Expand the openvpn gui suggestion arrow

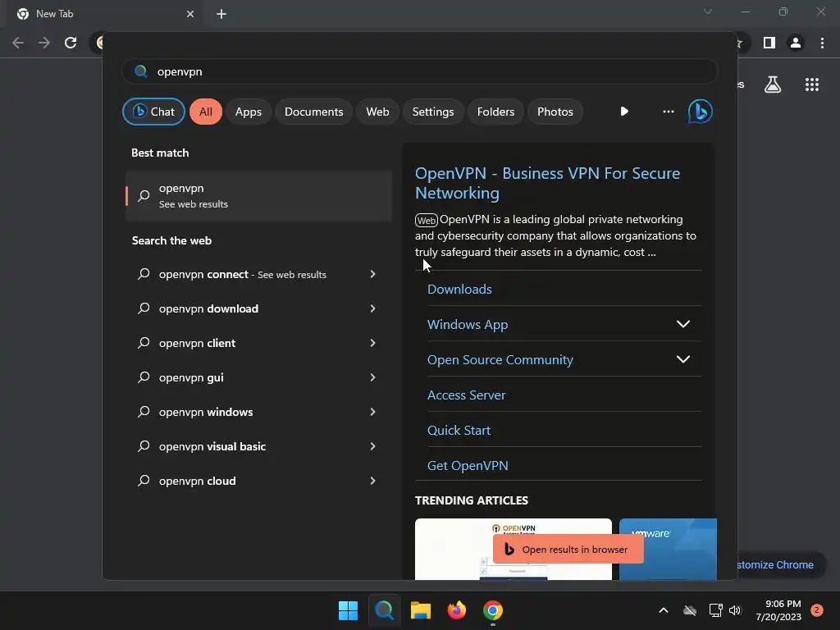coord(372,377)
